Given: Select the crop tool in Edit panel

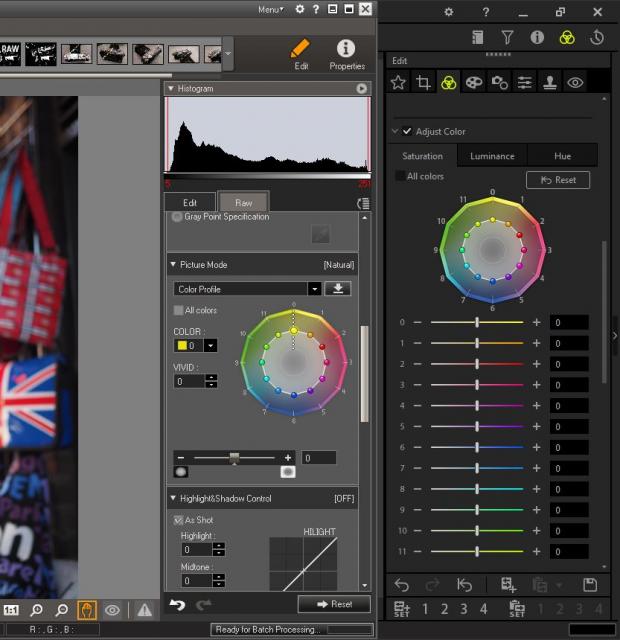Looking at the screenshot, I should pyautogui.click(x=423, y=83).
